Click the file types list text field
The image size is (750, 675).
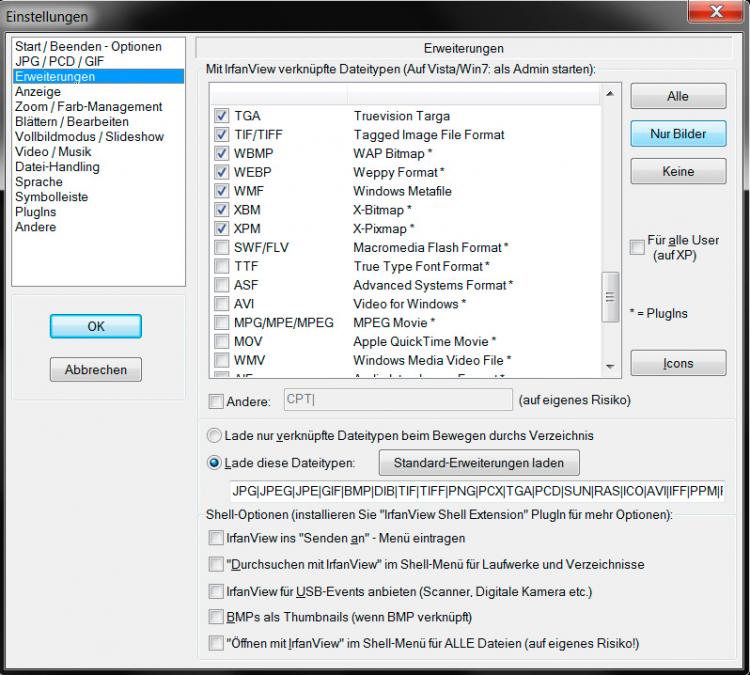(x=476, y=492)
